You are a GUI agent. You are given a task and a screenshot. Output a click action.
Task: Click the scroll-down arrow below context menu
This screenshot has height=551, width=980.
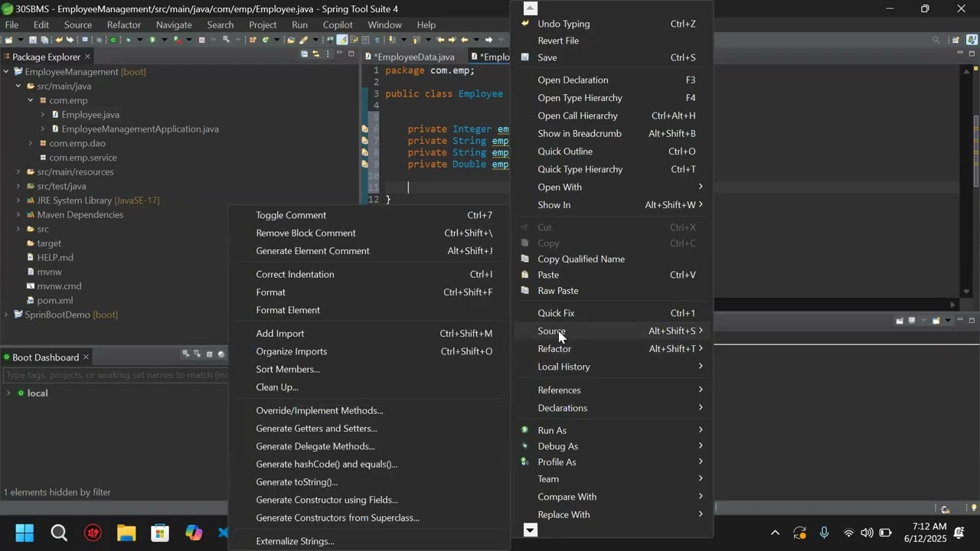531,530
